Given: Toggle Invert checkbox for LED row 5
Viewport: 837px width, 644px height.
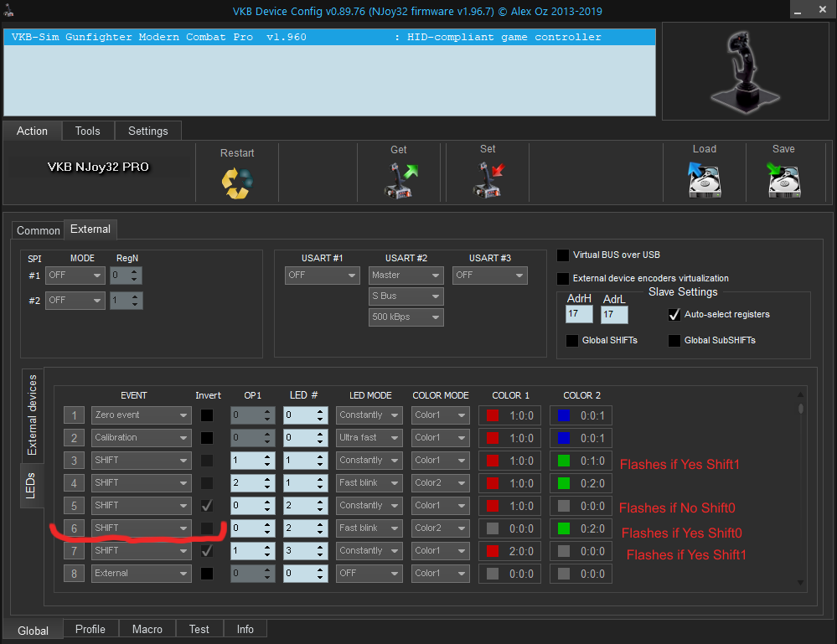Looking at the screenshot, I should click(207, 505).
